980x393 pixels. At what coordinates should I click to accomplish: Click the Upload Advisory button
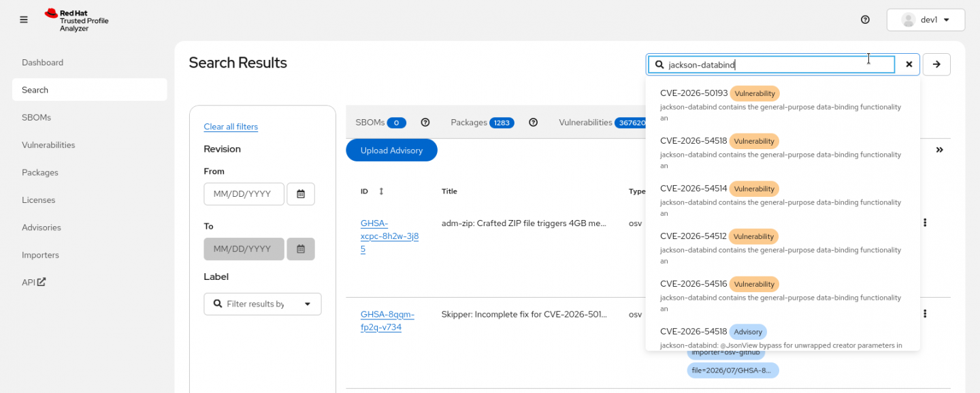coord(391,151)
